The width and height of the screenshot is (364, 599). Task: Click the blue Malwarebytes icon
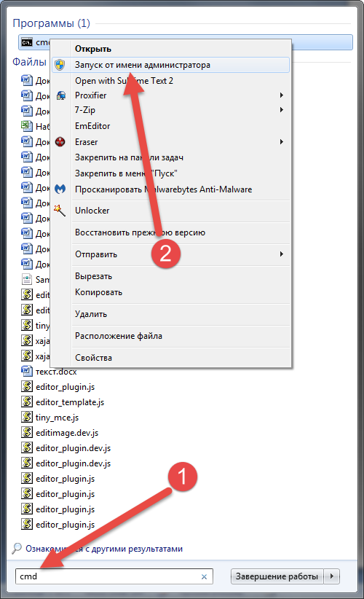60,189
